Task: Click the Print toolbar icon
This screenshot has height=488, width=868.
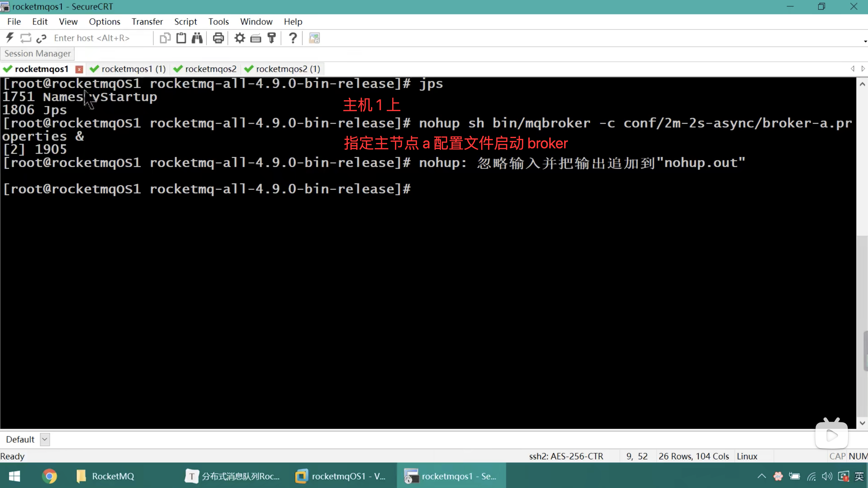Action: [x=218, y=38]
